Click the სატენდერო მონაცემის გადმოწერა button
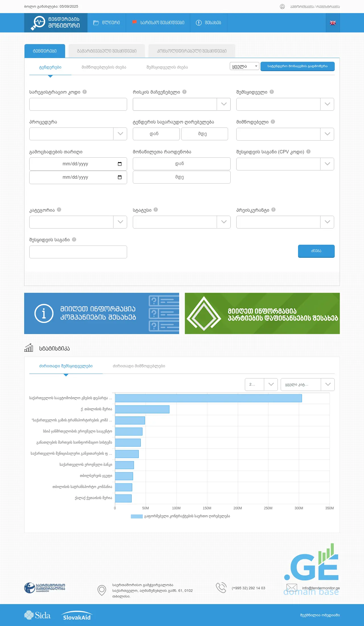Image resolution: width=364 pixels, height=626 pixels. pos(297,66)
